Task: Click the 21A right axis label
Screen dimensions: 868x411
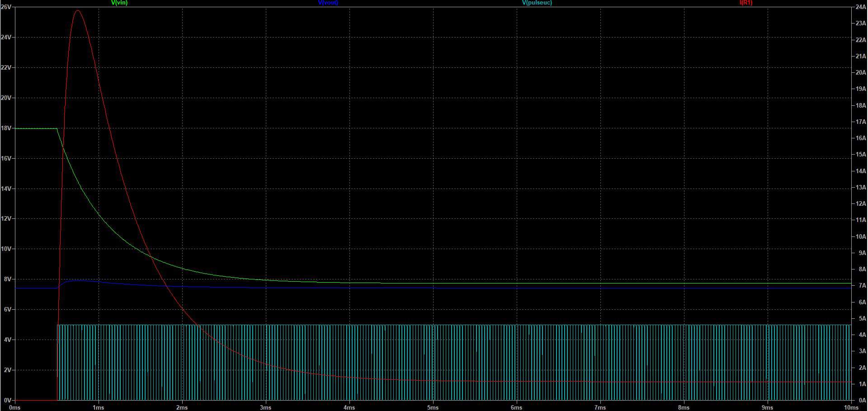Action: [x=861, y=56]
